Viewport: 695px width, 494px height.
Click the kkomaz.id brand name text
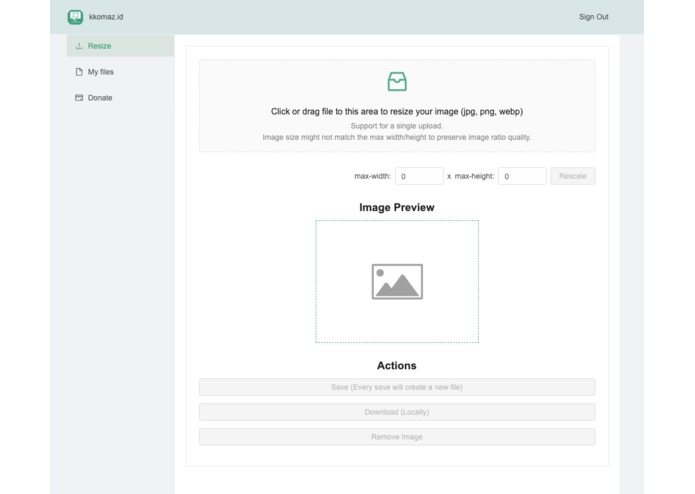106,17
